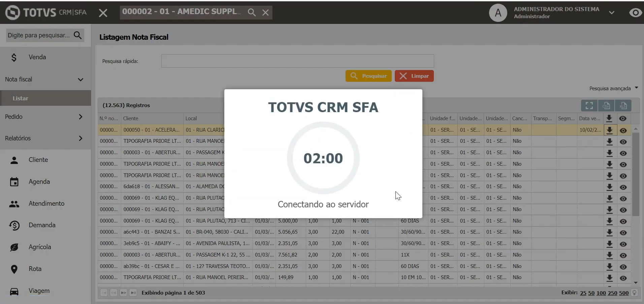Viewport: 644px width, 304px height.
Task: Download the CESAR row nota fiscal
Action: [x=610, y=266]
